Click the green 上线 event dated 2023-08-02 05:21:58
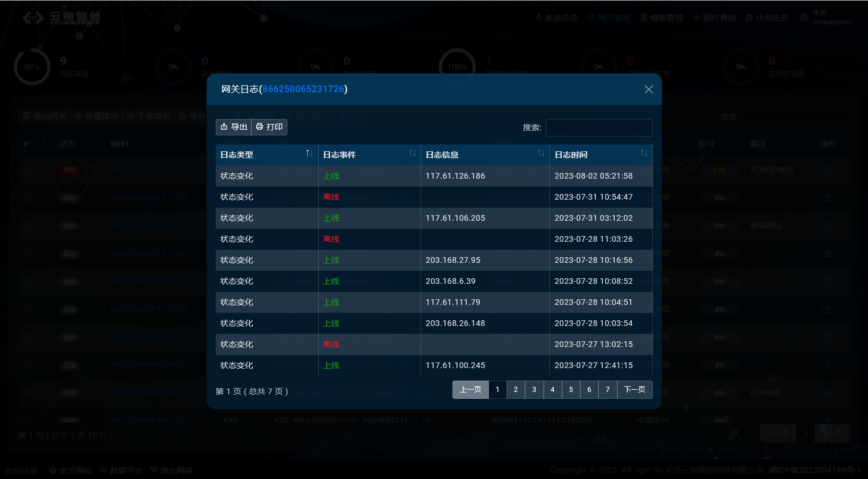The image size is (868, 479). (x=331, y=176)
